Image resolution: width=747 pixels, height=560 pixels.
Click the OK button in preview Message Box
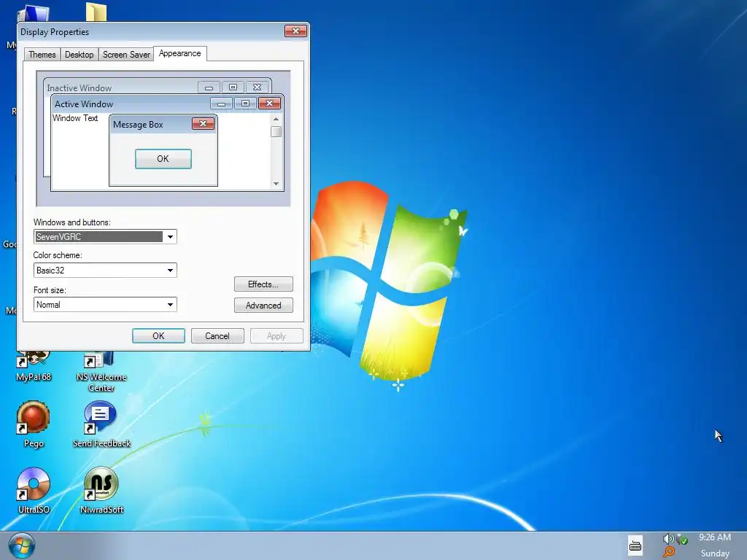click(163, 158)
